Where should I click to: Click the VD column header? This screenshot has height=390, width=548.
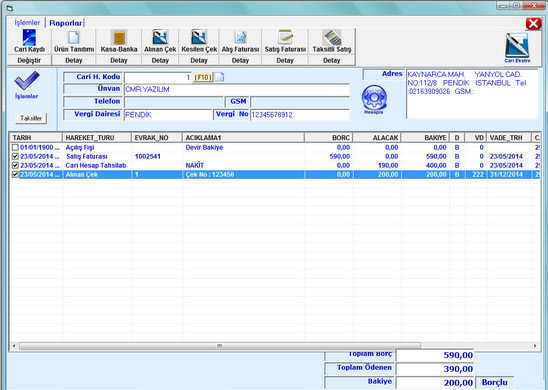[476, 138]
